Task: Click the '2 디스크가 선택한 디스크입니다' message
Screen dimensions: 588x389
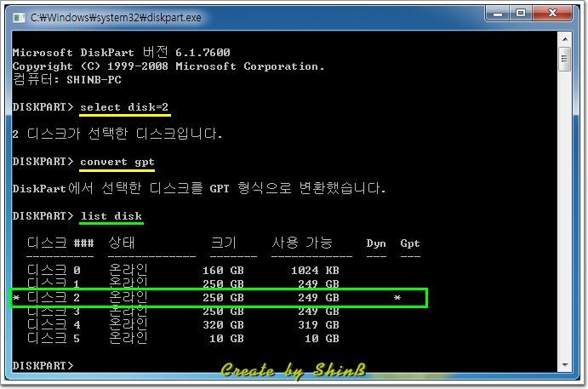Action: [117, 134]
